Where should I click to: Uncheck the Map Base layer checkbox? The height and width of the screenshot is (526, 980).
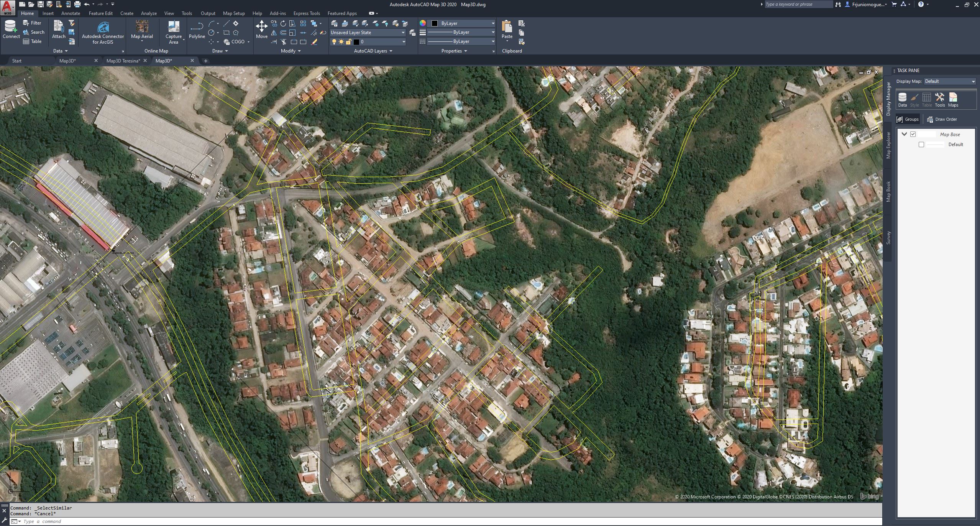coord(913,134)
